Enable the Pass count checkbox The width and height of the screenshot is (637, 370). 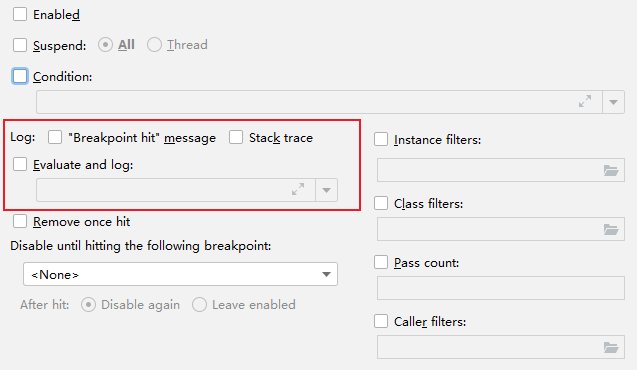click(381, 262)
